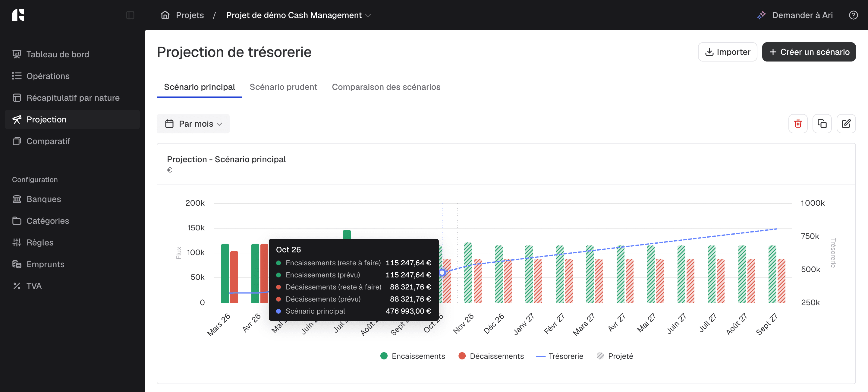Delete scenario with red trash icon

[798, 124]
